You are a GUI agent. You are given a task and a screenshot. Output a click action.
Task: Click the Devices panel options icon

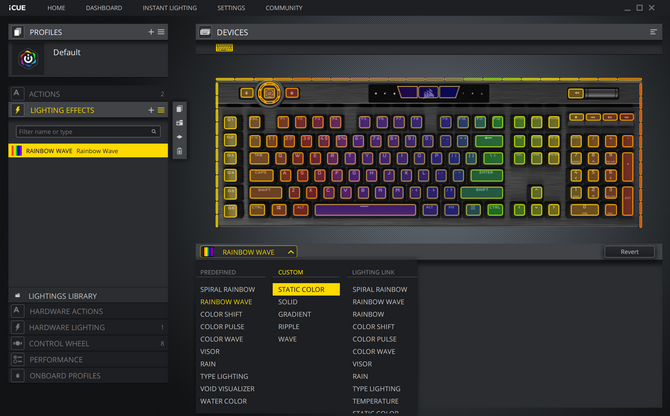pos(653,32)
